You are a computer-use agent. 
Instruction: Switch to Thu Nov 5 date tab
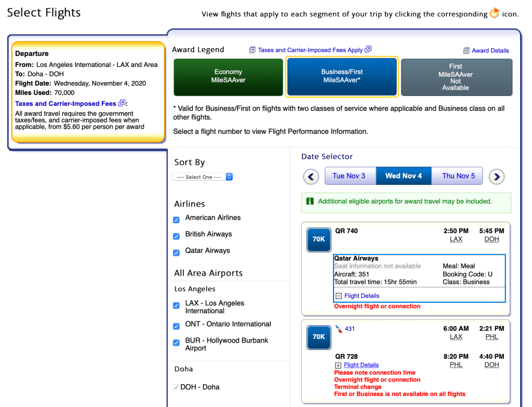point(458,176)
